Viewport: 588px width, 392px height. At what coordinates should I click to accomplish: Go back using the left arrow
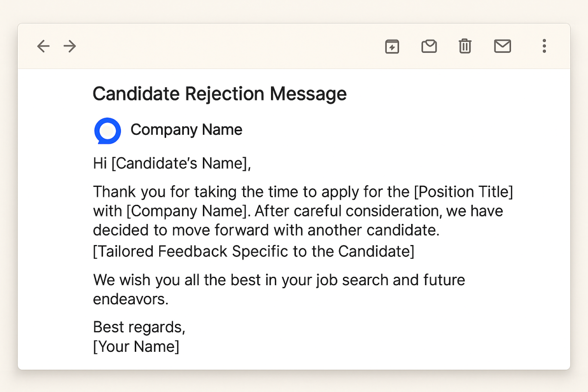43,46
